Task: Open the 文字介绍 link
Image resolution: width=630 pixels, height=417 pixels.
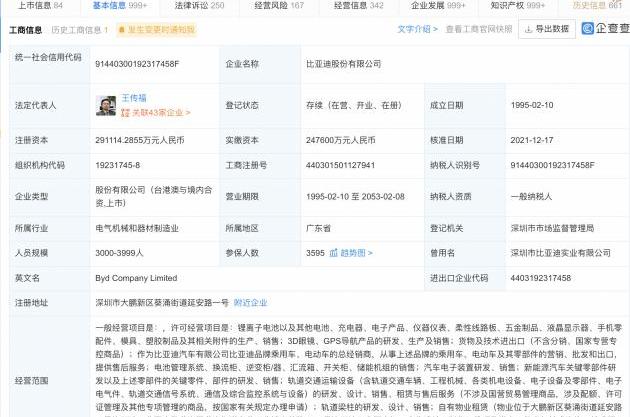Action: (417, 29)
